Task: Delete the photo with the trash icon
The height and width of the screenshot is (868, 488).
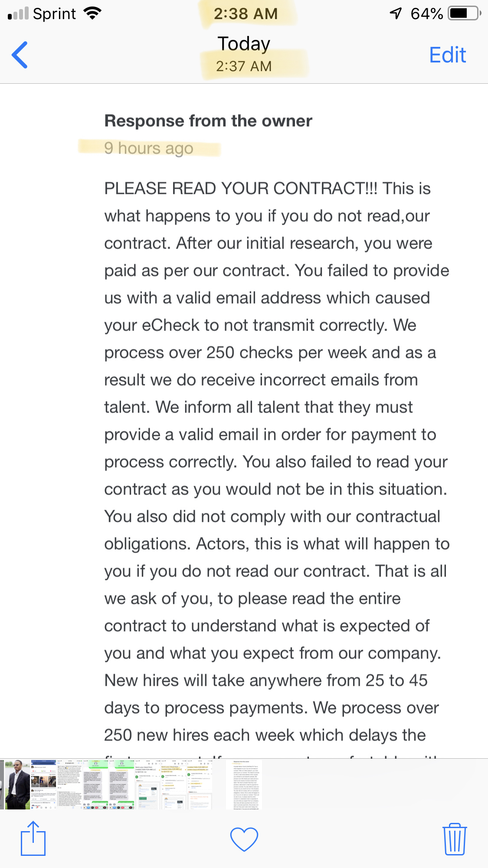Action: (x=454, y=839)
